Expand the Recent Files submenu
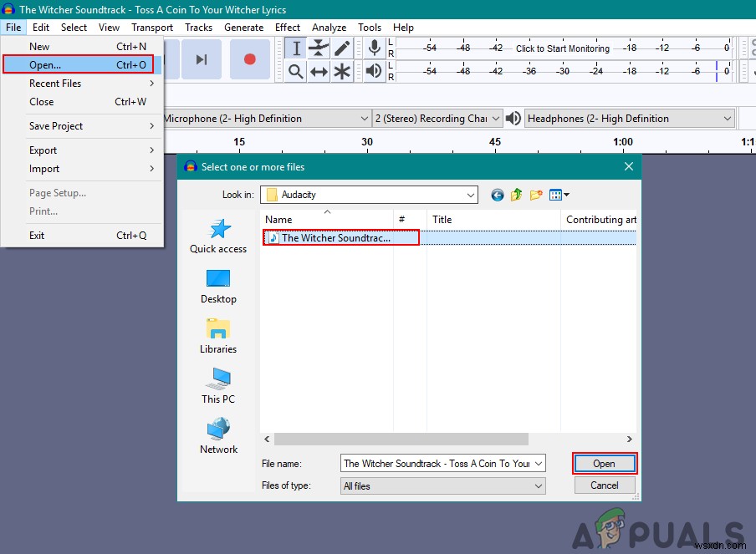 [x=83, y=84]
